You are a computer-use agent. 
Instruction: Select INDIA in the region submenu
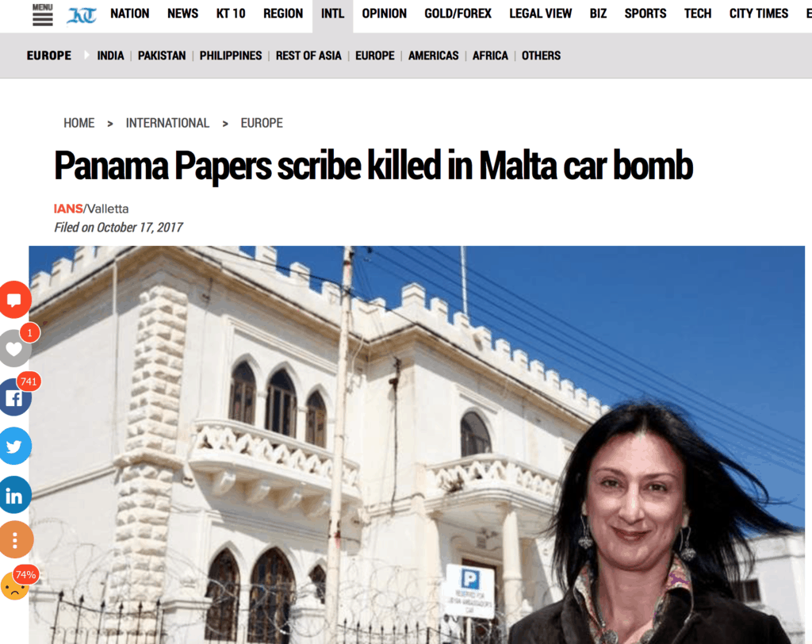(110, 56)
